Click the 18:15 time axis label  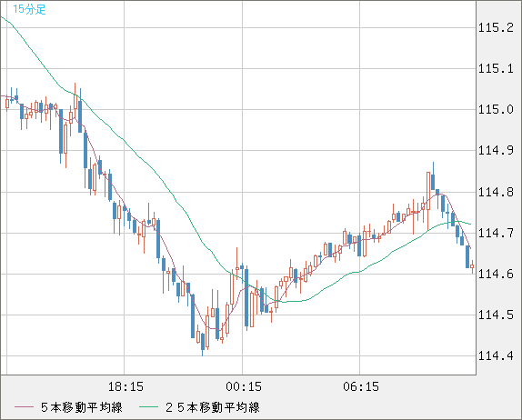pos(125,386)
